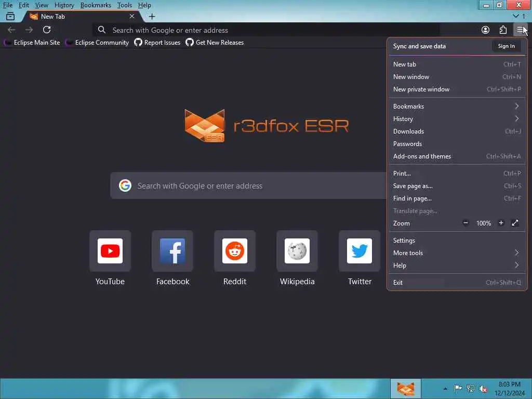Open the Firefox View icon left of tabs
This screenshot has width=532, height=399.
(10, 16)
